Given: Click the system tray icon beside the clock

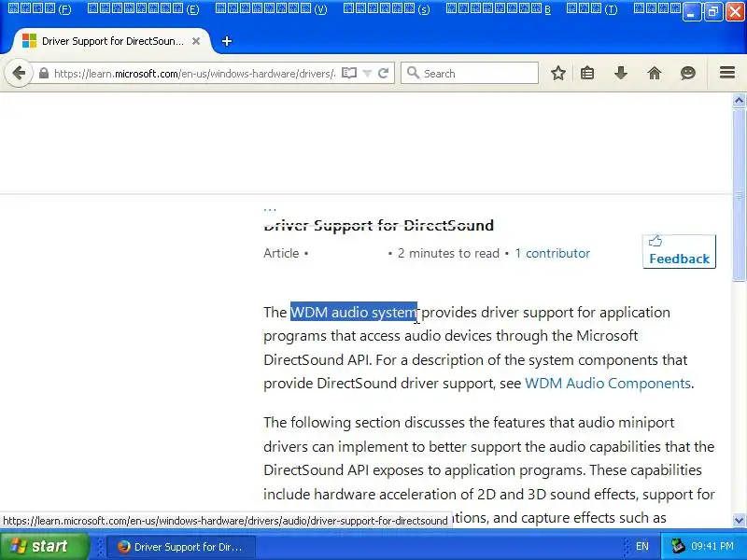Looking at the screenshot, I should click(678, 546).
